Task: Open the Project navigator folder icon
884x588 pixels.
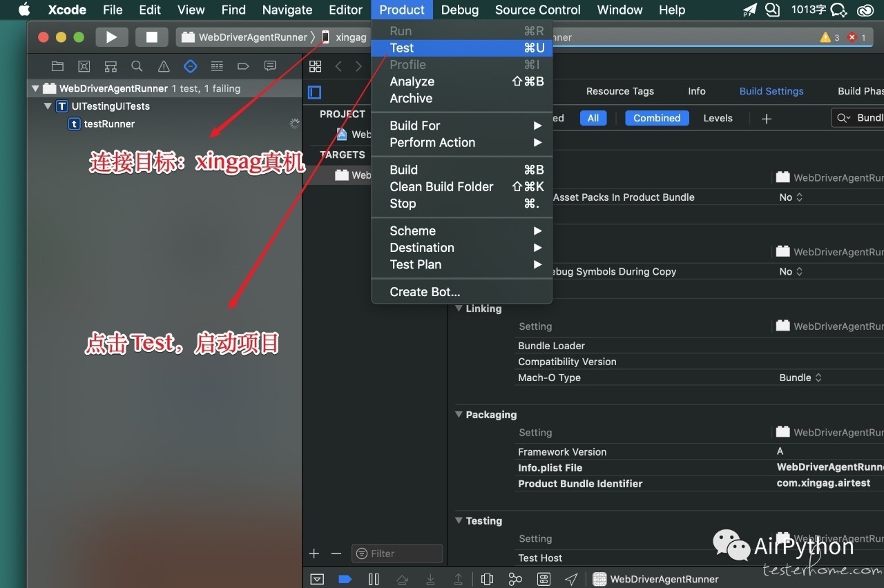Action: [x=57, y=66]
